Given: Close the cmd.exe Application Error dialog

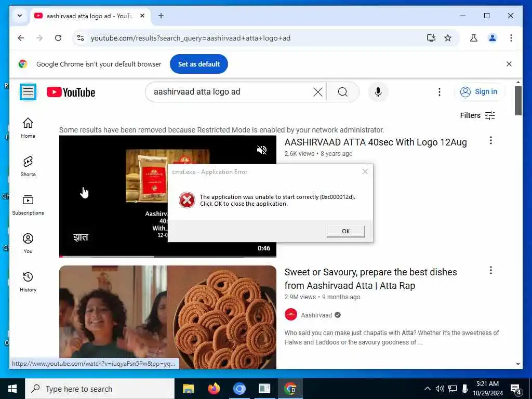Looking at the screenshot, I should click(x=365, y=171).
